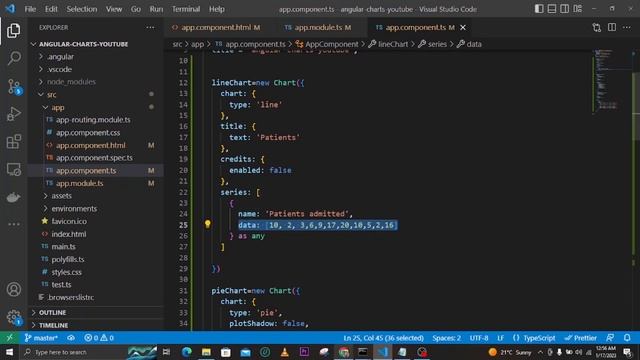Open app-routing.module.ts file

click(x=93, y=120)
